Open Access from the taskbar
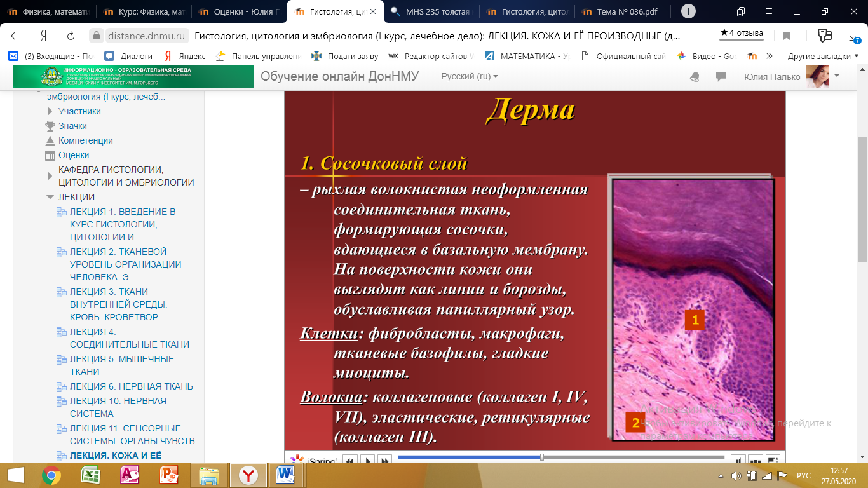Viewport: 868px width, 488px height. (130, 475)
